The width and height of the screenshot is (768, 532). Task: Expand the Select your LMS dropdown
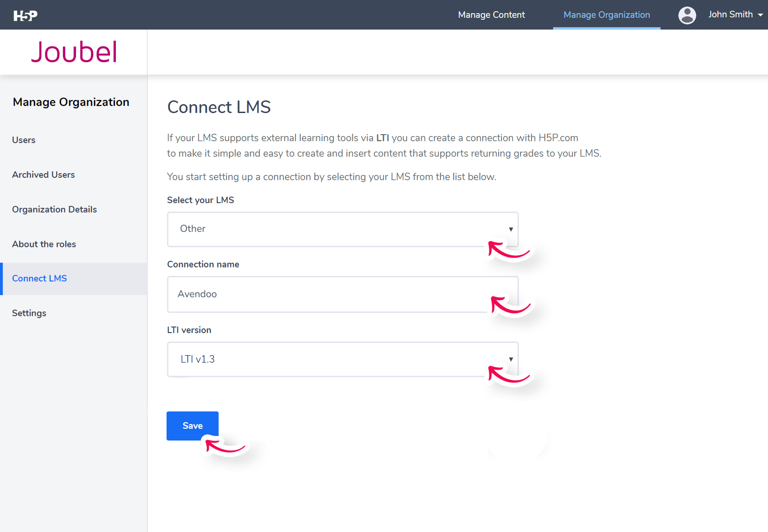click(x=343, y=229)
